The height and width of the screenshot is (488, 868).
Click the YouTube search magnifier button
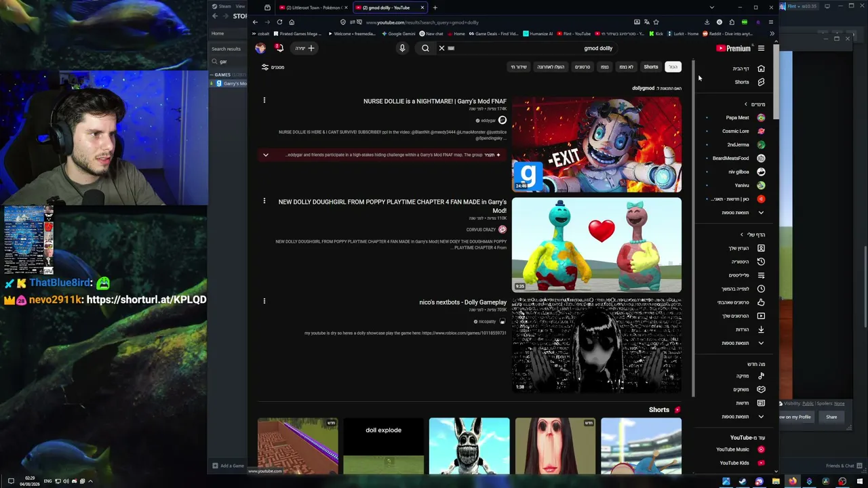point(425,48)
